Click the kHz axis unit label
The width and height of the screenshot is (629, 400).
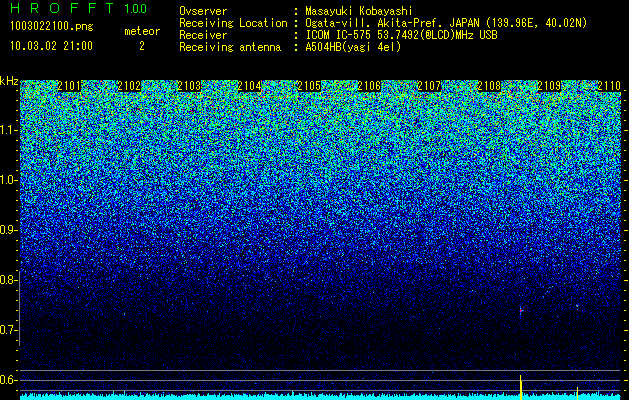point(9,81)
